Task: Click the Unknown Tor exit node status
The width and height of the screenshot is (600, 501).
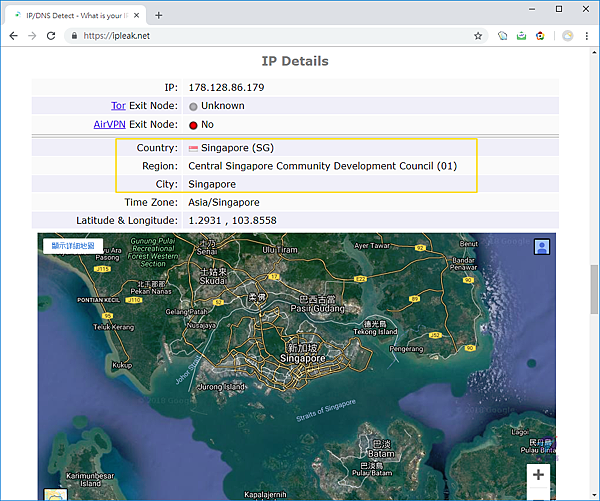Action: tap(223, 106)
